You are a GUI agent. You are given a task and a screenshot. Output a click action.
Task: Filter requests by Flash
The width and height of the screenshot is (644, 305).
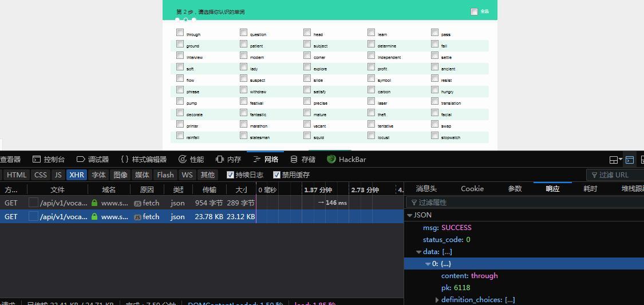click(165, 175)
